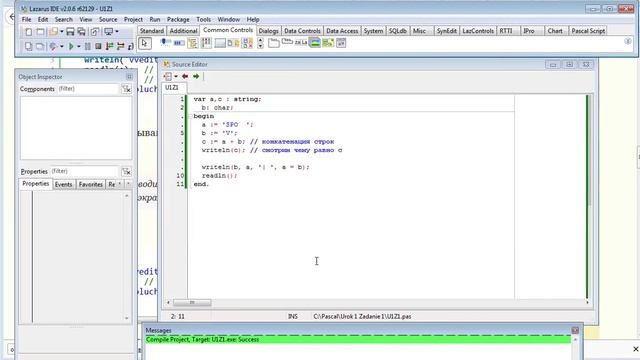Click the View Units icon
This screenshot has height=360, width=640.
tap(29, 46)
